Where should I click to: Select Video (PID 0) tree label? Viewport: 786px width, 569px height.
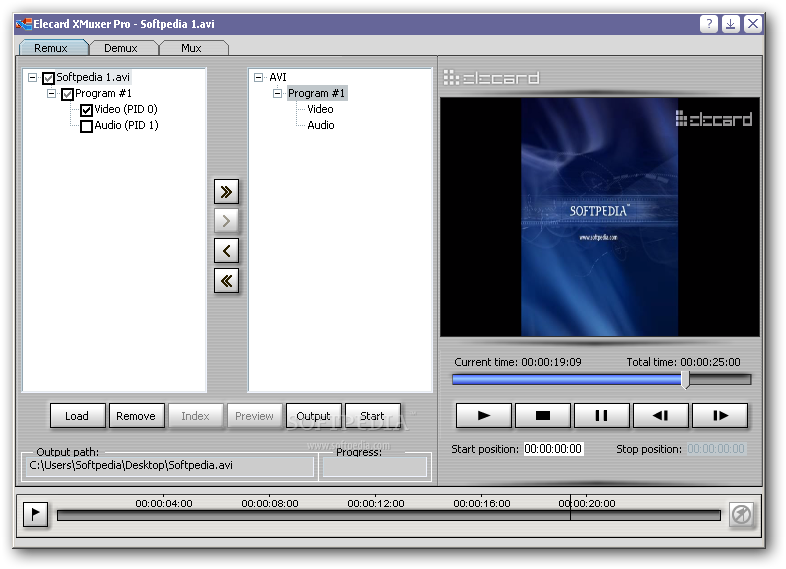(x=126, y=109)
